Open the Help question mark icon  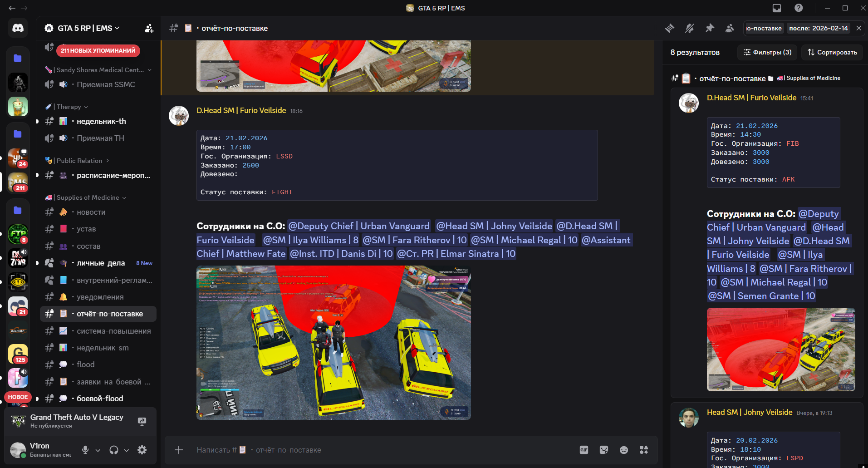tap(799, 8)
